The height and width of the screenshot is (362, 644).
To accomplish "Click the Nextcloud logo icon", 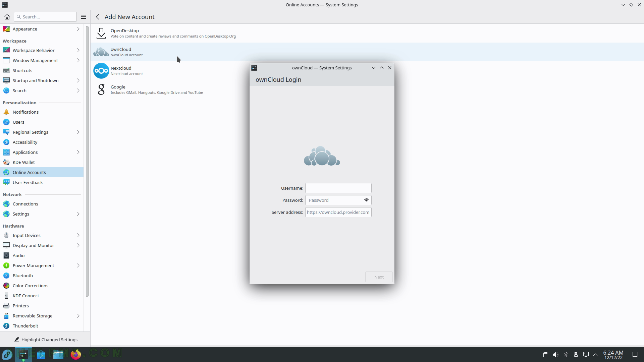I will coord(101,71).
